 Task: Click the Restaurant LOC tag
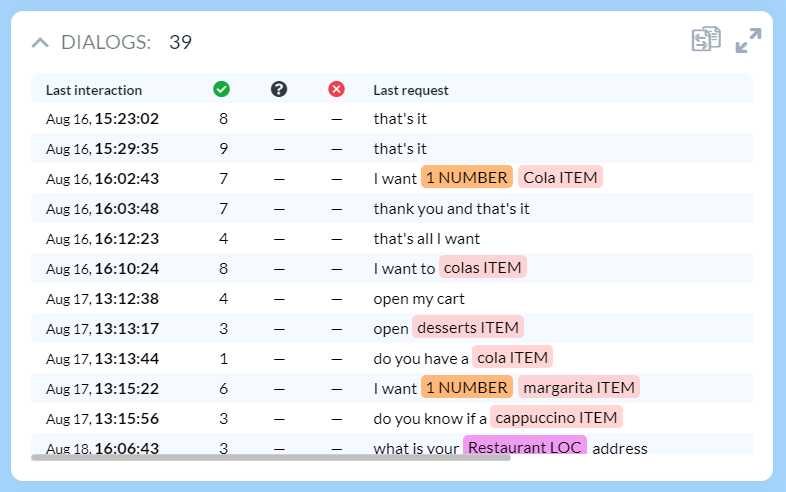coord(525,448)
